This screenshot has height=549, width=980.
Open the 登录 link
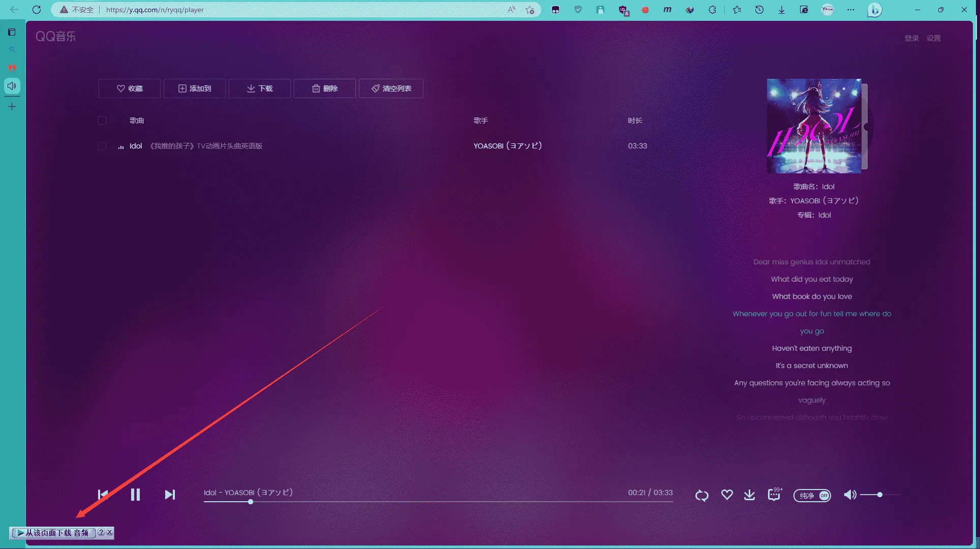[x=911, y=38]
